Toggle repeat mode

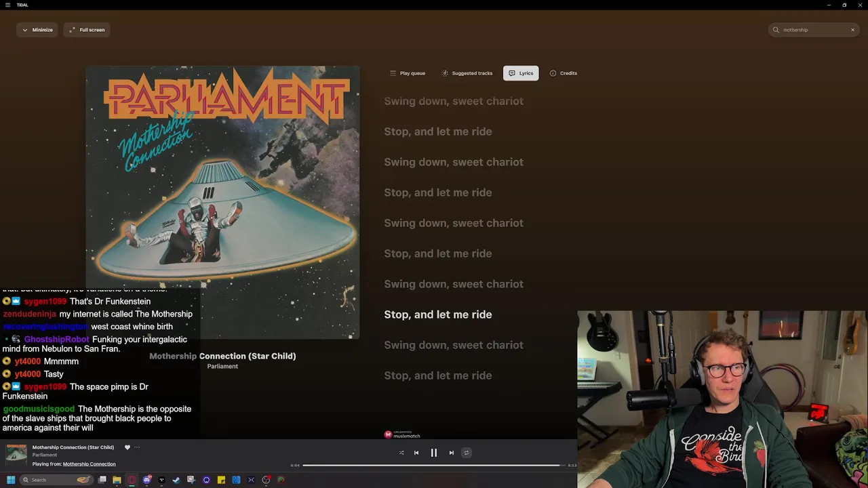(x=466, y=453)
